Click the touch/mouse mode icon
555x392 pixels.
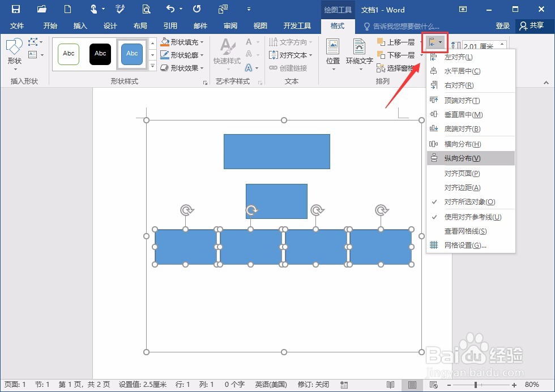coord(94,9)
